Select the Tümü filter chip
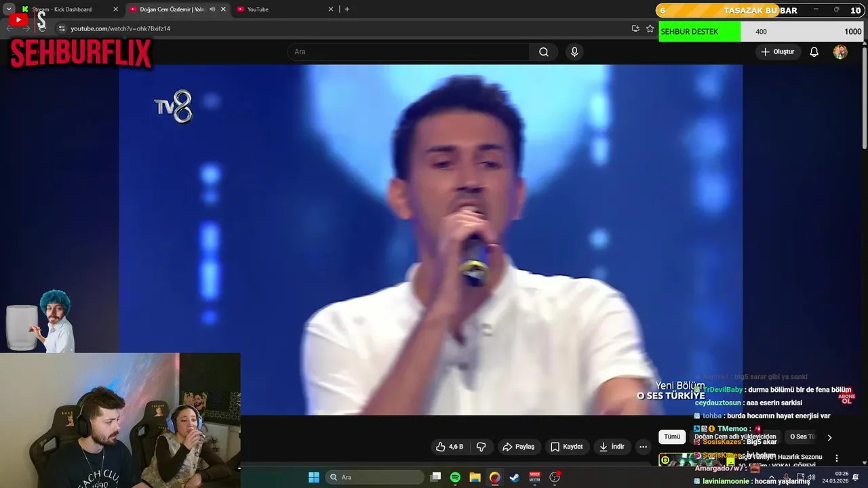Screen dimensions: 868x488 [x=672, y=437]
